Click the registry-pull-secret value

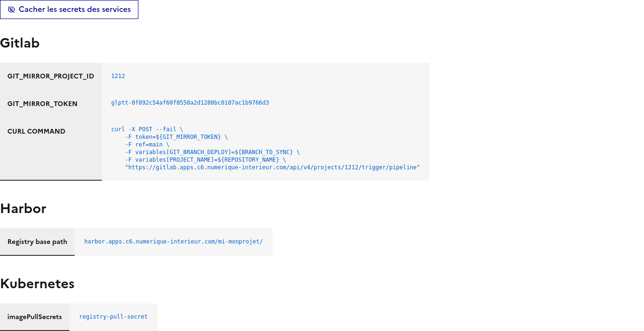point(113,317)
